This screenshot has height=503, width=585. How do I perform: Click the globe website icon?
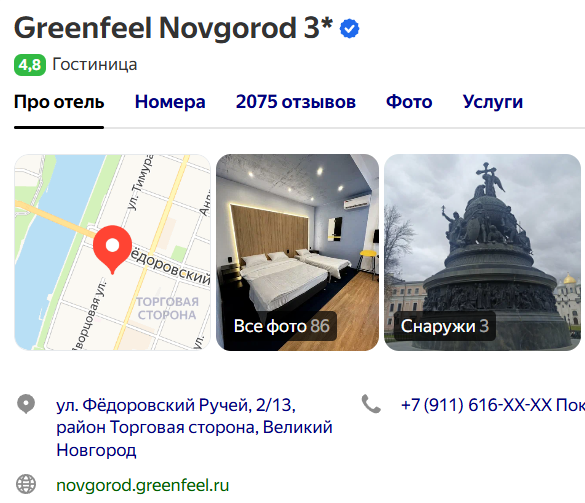tap(26, 484)
